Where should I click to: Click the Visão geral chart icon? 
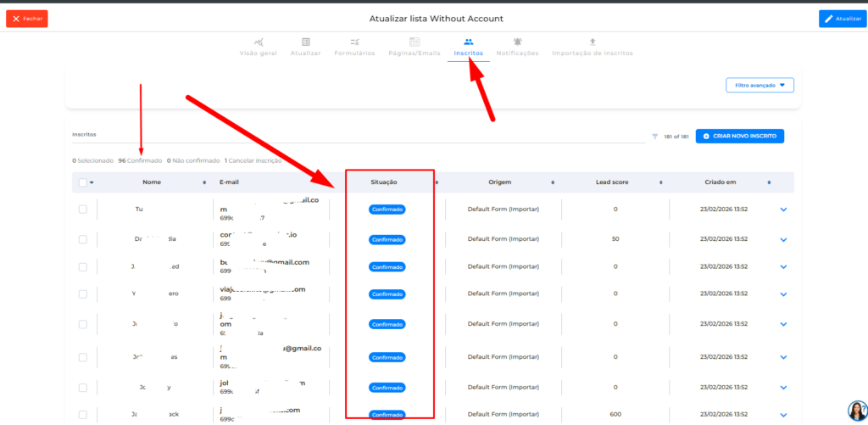258,42
